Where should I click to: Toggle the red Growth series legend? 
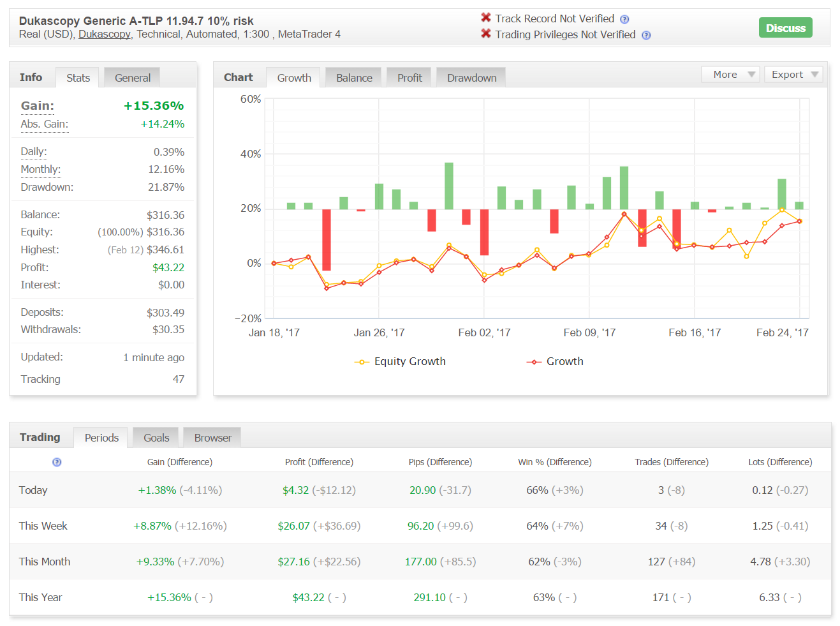[x=534, y=362]
